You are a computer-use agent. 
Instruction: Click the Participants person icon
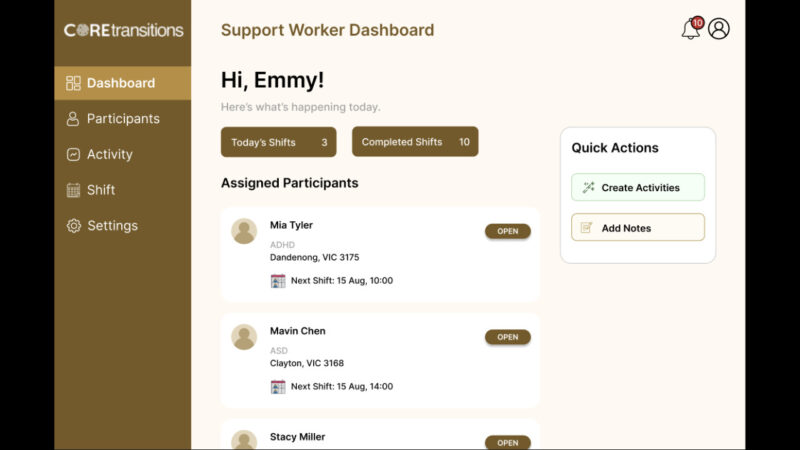point(73,119)
